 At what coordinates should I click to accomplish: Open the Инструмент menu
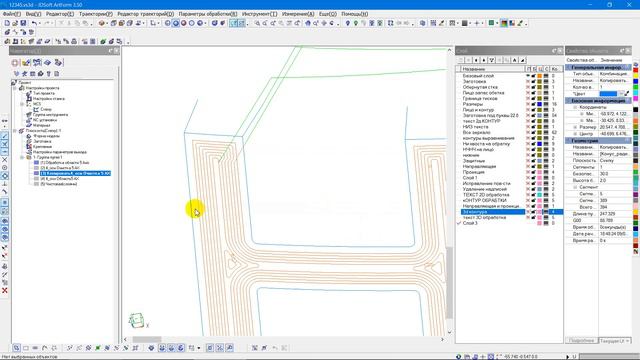259,14
